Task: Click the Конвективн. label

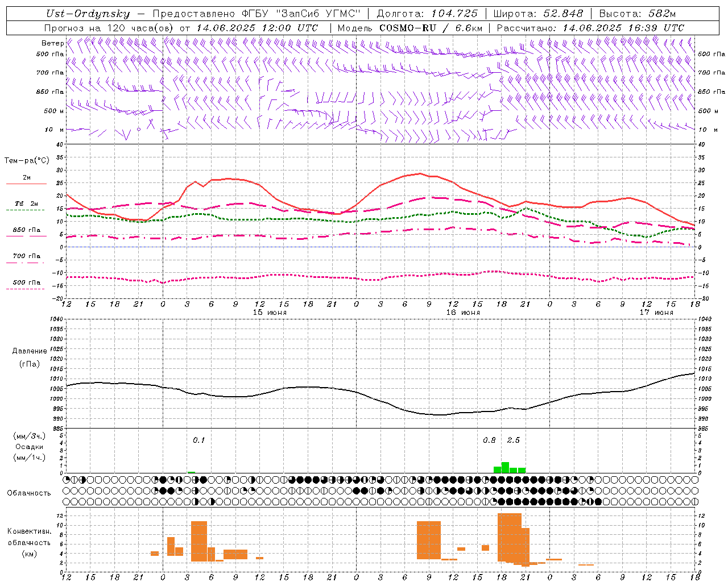Action: [29, 531]
